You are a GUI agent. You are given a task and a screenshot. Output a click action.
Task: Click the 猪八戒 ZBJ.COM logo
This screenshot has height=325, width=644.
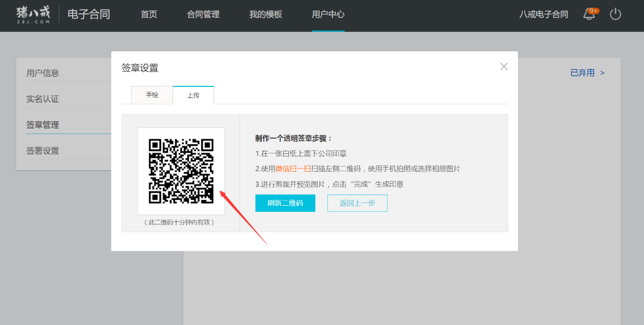(33, 14)
